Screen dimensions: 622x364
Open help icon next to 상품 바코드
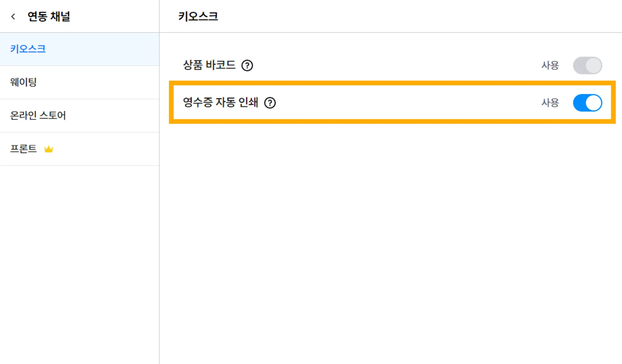(x=247, y=65)
